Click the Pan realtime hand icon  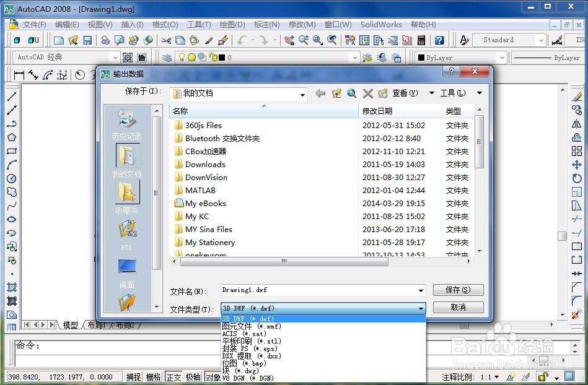289,40
